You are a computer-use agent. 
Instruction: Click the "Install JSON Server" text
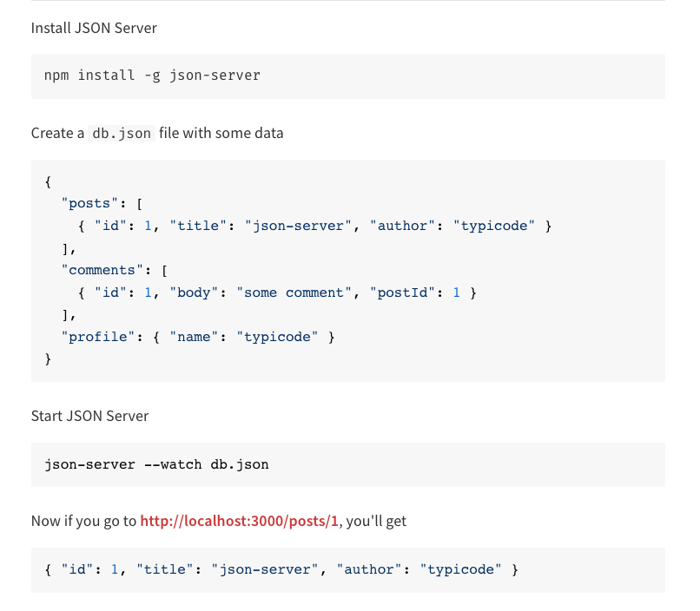click(94, 28)
